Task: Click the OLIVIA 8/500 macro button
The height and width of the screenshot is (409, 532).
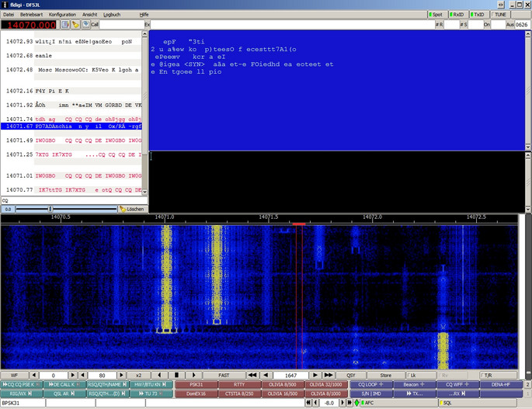Action: coord(283,385)
